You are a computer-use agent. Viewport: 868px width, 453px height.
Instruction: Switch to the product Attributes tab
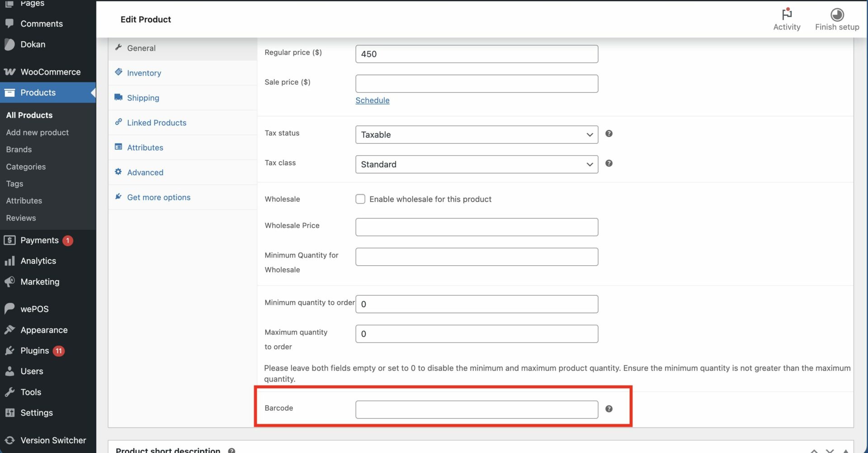point(183,148)
